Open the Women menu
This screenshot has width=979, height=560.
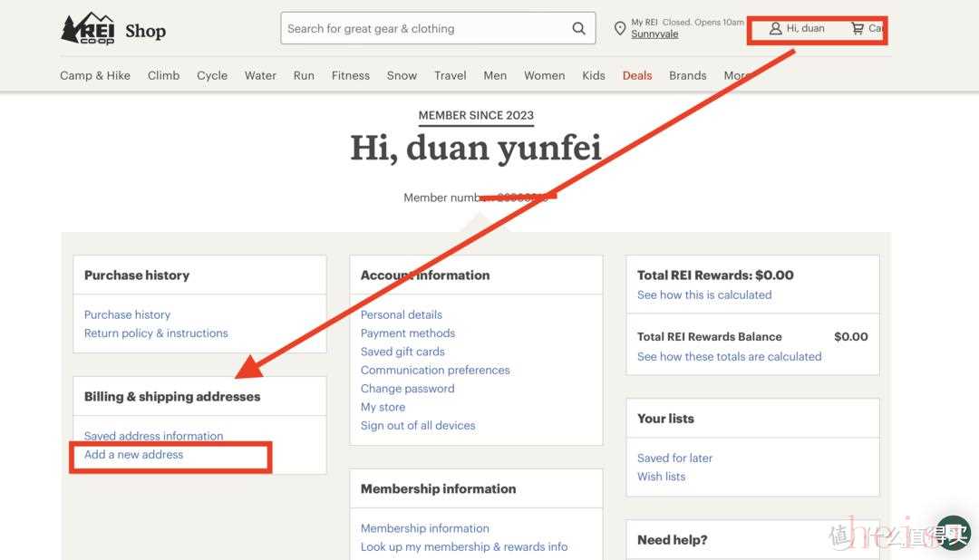545,75
